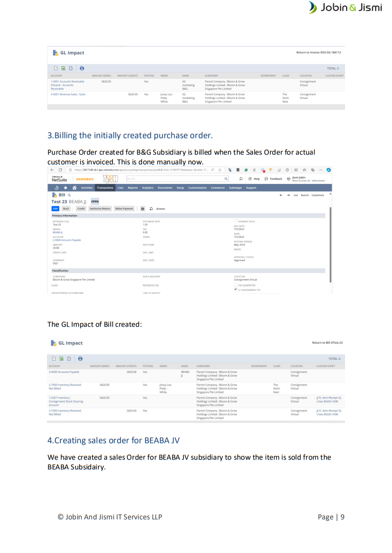Go to previous record arrow on Bill page
This screenshot has width=392, height=553.
click(281, 195)
